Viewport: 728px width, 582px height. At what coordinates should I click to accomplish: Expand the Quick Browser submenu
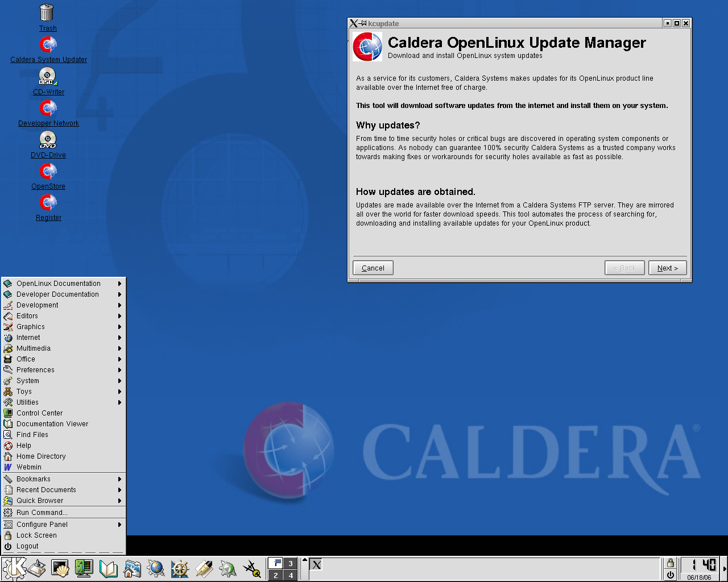[40, 500]
